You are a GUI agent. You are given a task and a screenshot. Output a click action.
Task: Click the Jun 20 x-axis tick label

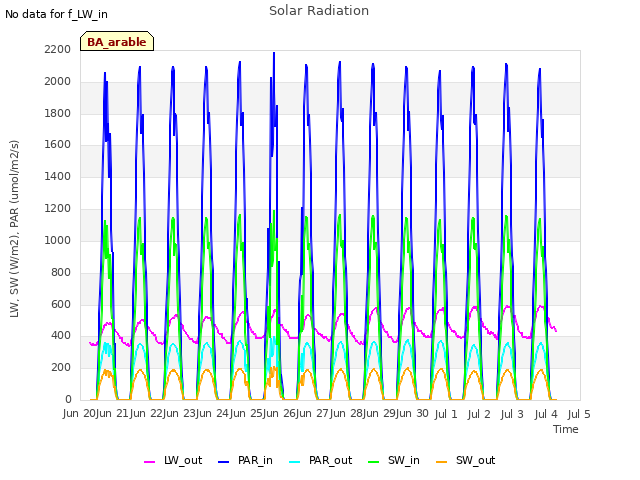point(79,414)
